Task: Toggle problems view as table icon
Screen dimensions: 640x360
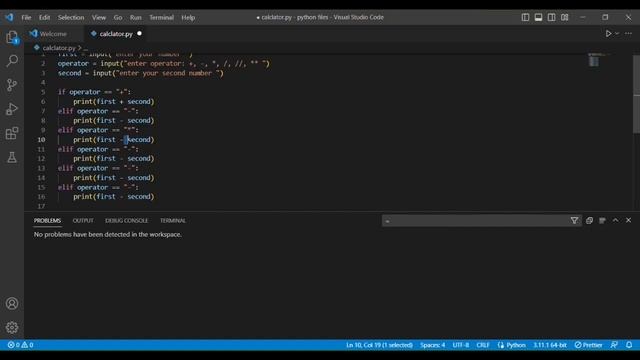Action: (x=602, y=220)
